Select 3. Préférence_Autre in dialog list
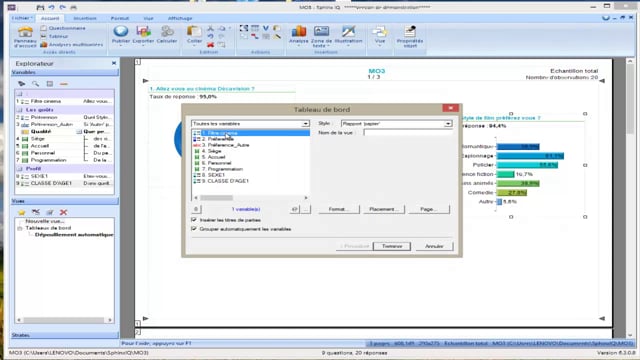Image resolution: width=640 pixels, height=360 pixels. pyautogui.click(x=225, y=145)
